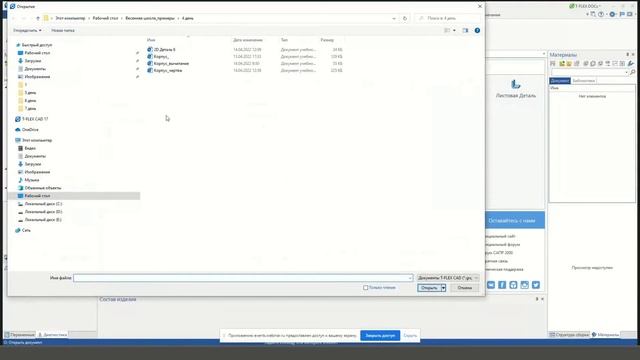640x360 pixels.
Task: Click the Скрыть link in sharing bar
Action: point(410,336)
